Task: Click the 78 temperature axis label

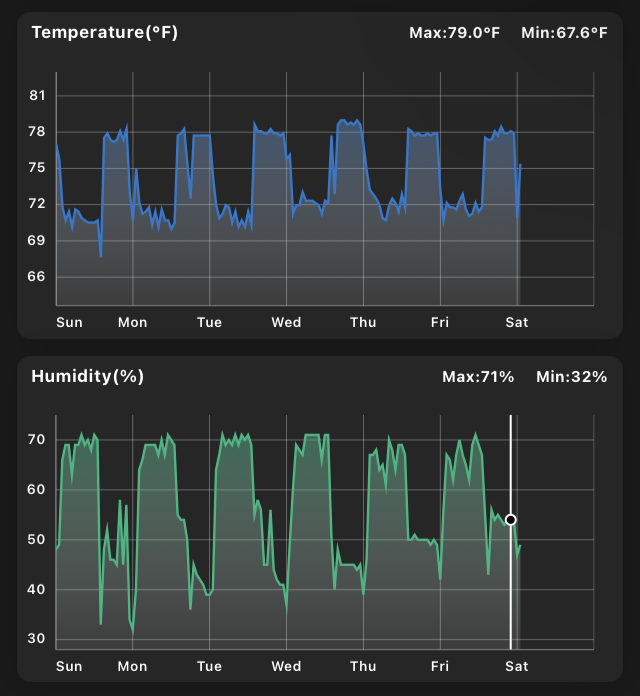Action: (37, 132)
